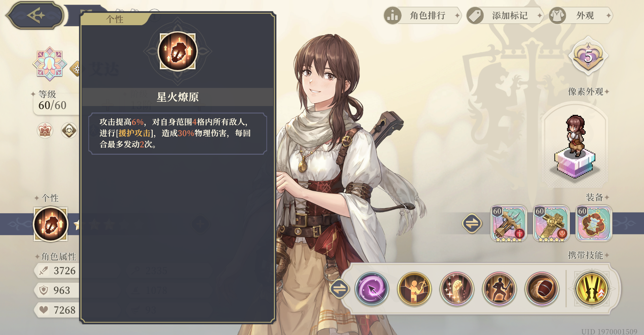Click the skill swap arrows icon
Image resolution: width=644 pixels, height=335 pixels.
pyautogui.click(x=339, y=289)
